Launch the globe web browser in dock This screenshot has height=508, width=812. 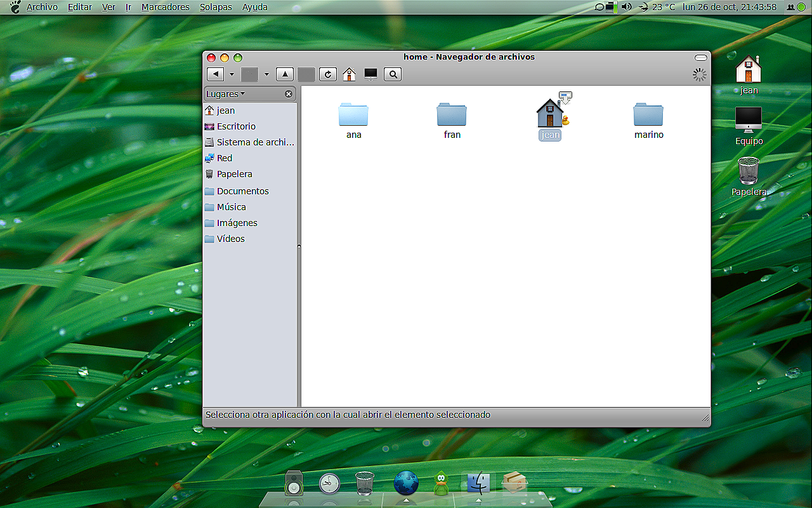tap(406, 483)
